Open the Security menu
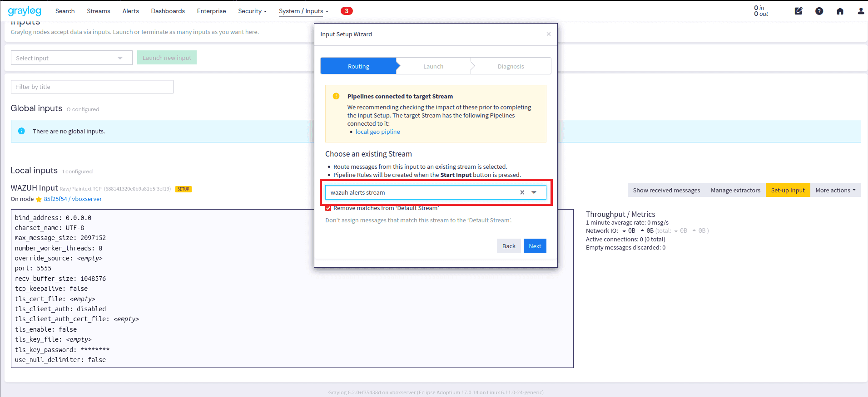Viewport: 868px width, 397px height. (x=252, y=11)
